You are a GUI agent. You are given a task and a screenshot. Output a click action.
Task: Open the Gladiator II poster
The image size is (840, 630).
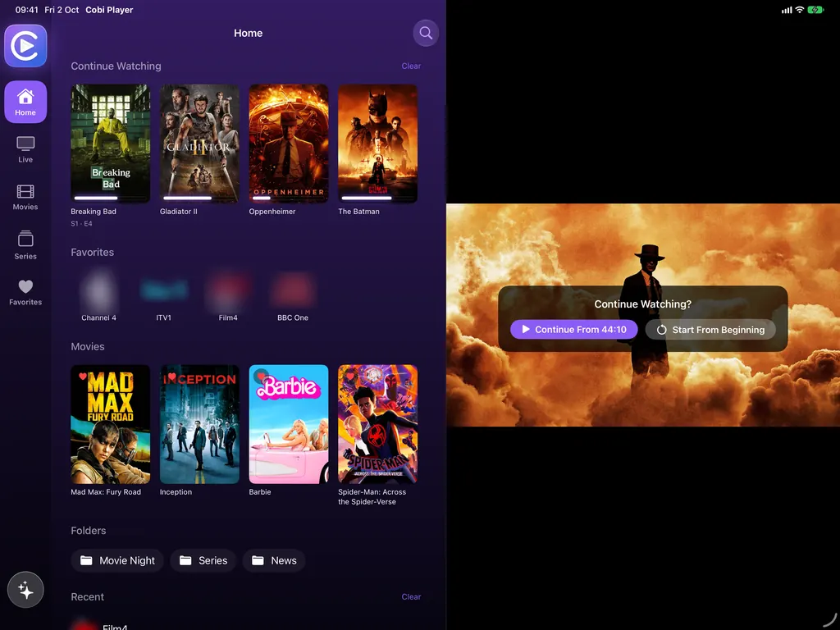click(199, 143)
